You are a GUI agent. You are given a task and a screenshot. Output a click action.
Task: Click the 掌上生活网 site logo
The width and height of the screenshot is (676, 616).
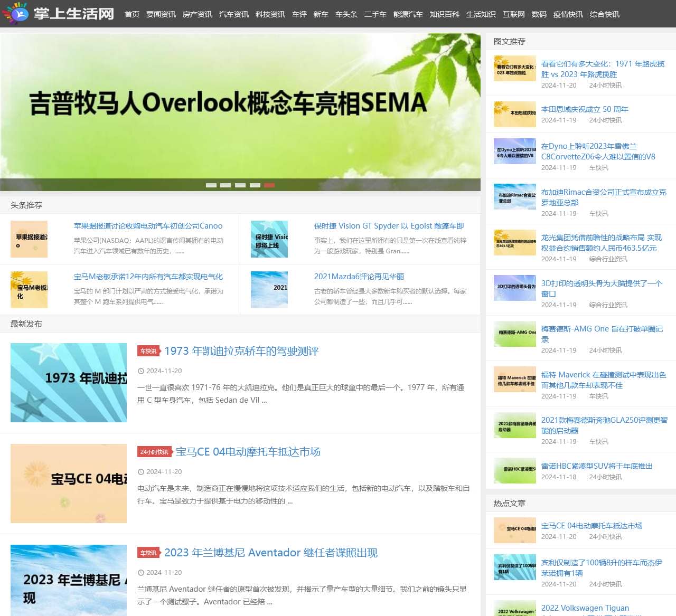58,13
